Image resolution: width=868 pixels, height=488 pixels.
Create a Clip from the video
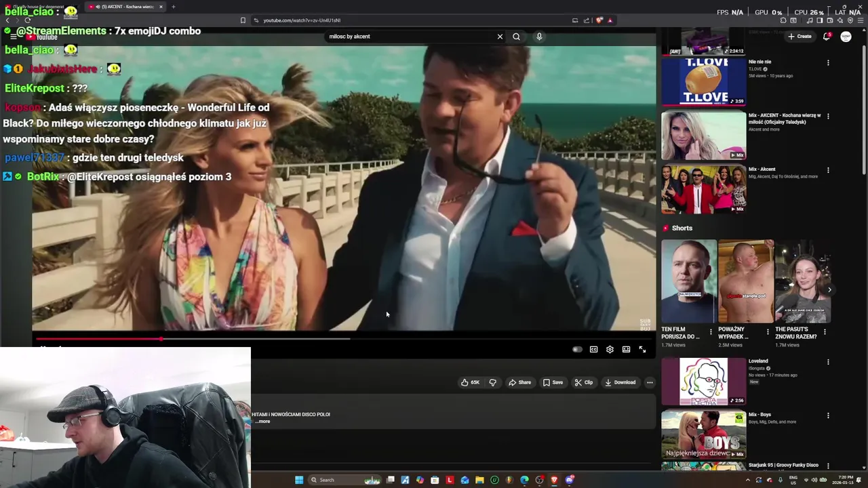583,382
